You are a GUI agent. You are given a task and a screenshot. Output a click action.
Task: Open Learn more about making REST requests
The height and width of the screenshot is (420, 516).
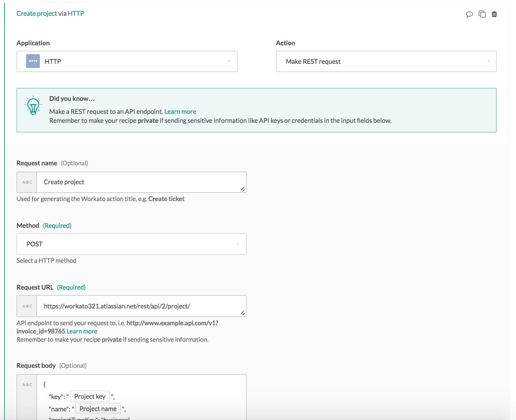pos(180,111)
